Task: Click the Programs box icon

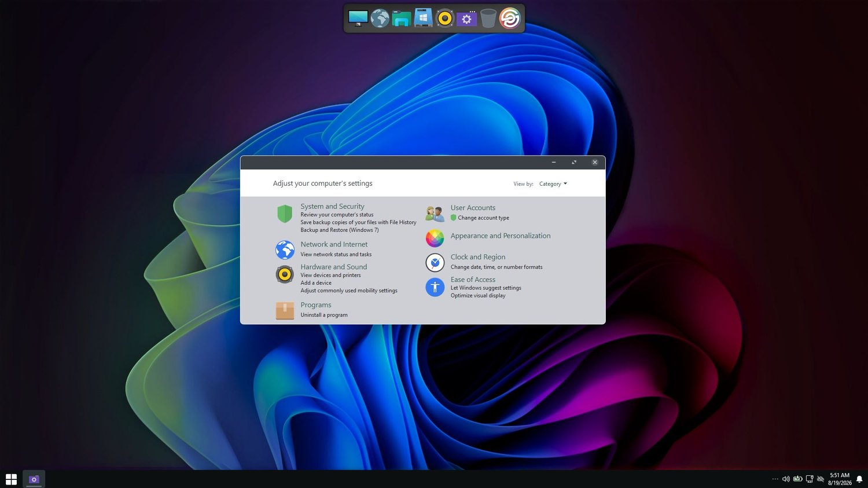Action: [285, 311]
